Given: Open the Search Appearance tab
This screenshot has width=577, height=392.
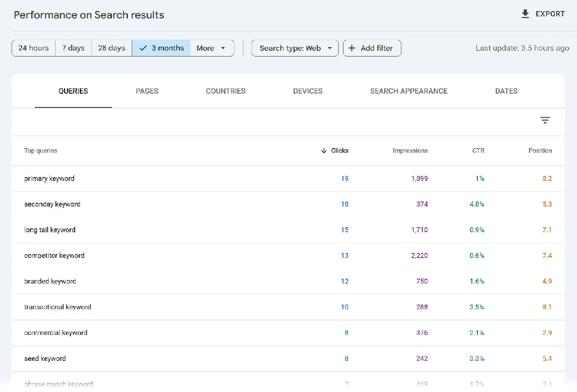Looking at the screenshot, I should click(409, 91).
